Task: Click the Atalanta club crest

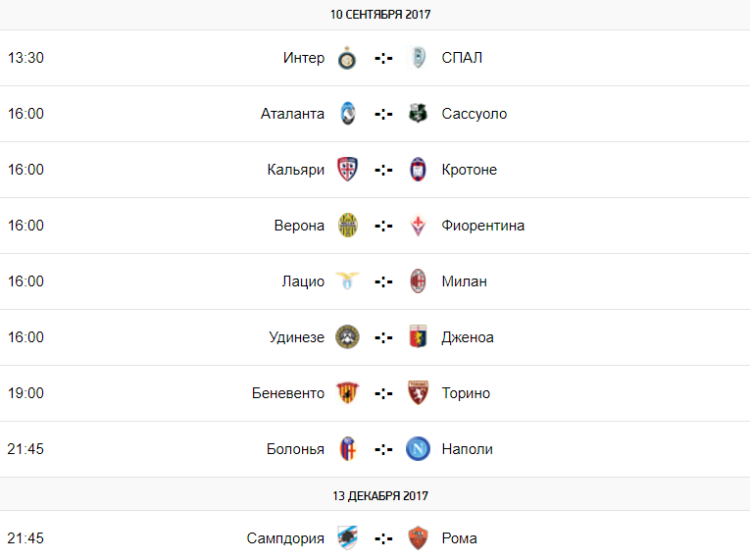Action: pyautogui.click(x=347, y=114)
